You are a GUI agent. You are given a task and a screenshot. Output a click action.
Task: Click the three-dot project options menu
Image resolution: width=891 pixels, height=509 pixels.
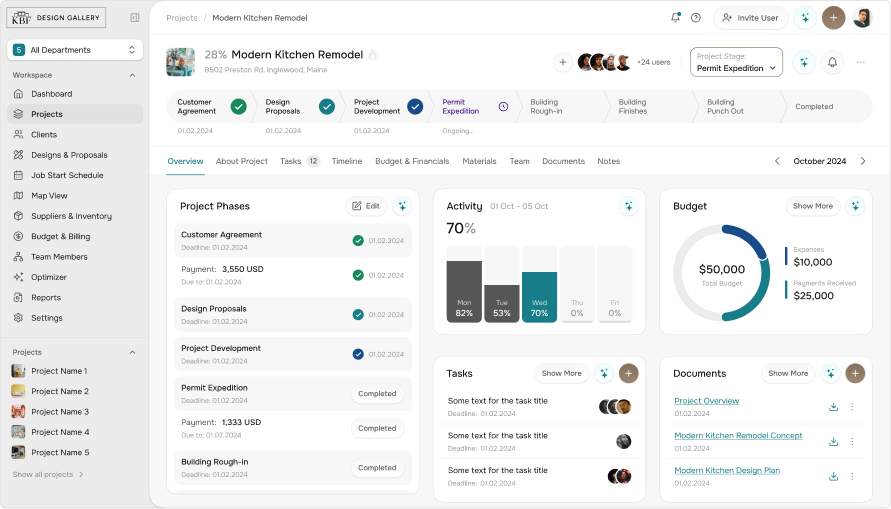coord(860,62)
